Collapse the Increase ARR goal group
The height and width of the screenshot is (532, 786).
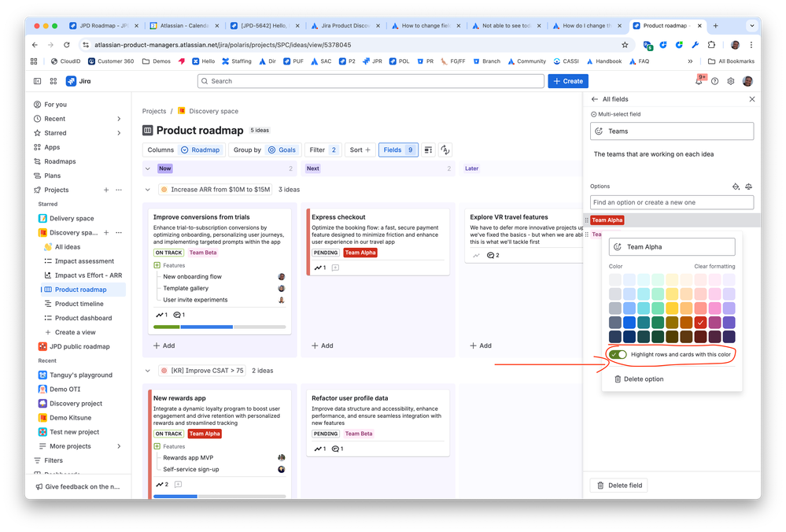click(148, 190)
